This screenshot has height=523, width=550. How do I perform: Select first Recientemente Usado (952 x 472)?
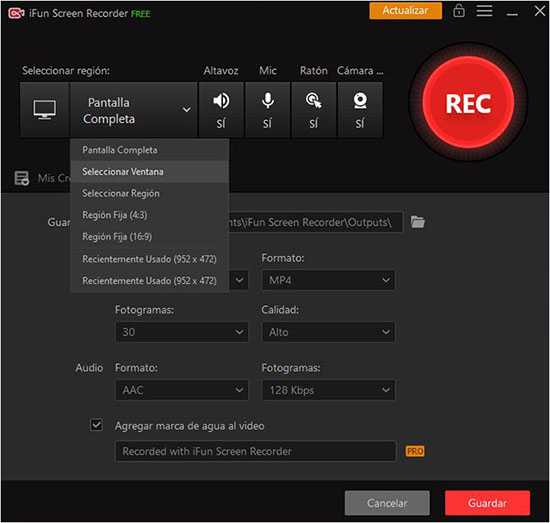click(150, 259)
